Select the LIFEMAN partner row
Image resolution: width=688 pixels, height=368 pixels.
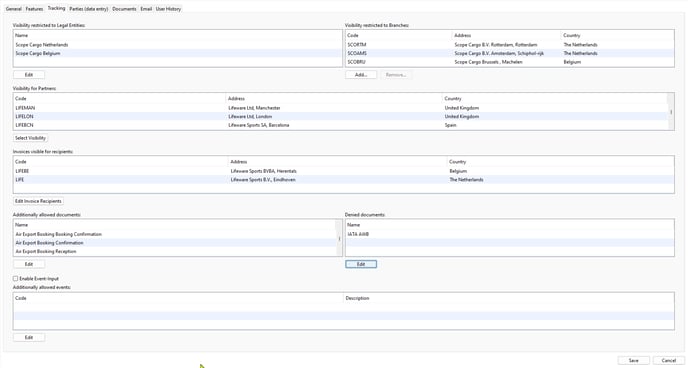coord(340,108)
